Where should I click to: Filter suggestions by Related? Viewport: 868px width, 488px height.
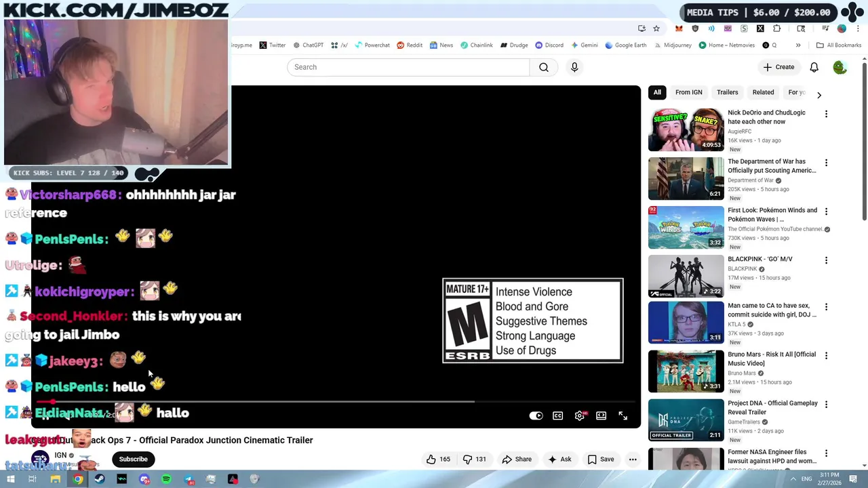pos(763,92)
